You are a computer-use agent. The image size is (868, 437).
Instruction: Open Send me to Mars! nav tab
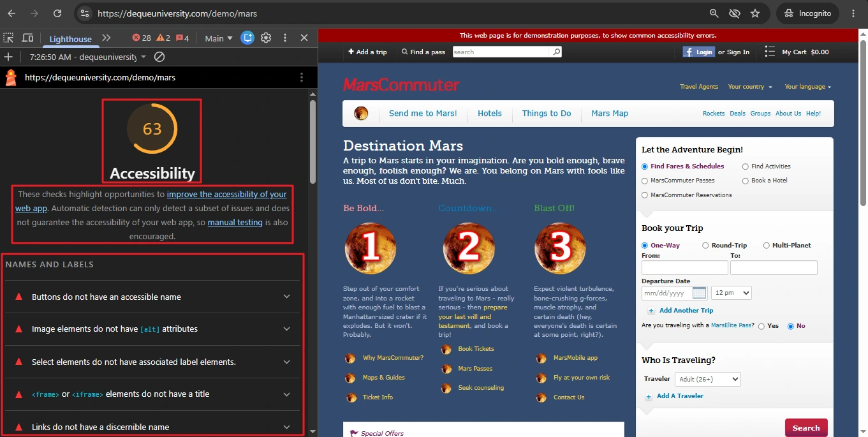[423, 114]
